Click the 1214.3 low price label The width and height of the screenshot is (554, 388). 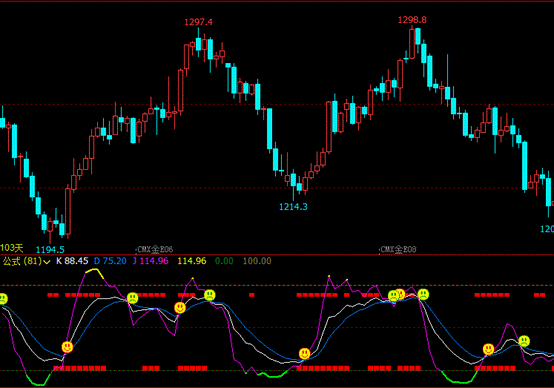click(293, 207)
